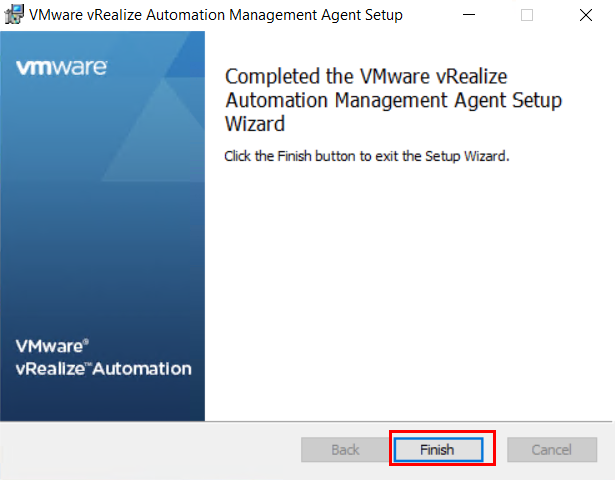The width and height of the screenshot is (615, 480).
Task: Click the VMware vRealize Automation product name on banner
Action: point(104,357)
